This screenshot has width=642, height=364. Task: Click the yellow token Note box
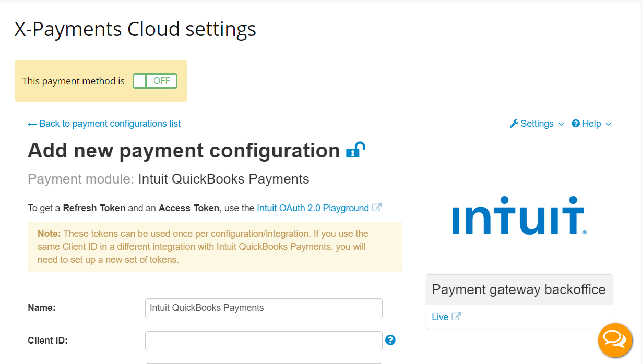[215, 247]
